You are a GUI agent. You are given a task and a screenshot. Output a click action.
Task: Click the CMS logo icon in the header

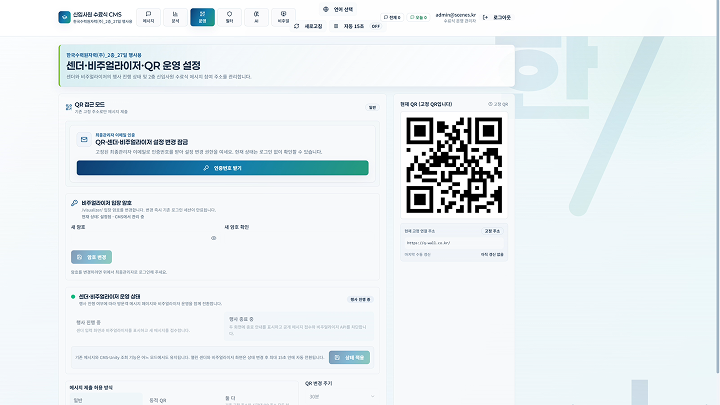click(x=64, y=17)
